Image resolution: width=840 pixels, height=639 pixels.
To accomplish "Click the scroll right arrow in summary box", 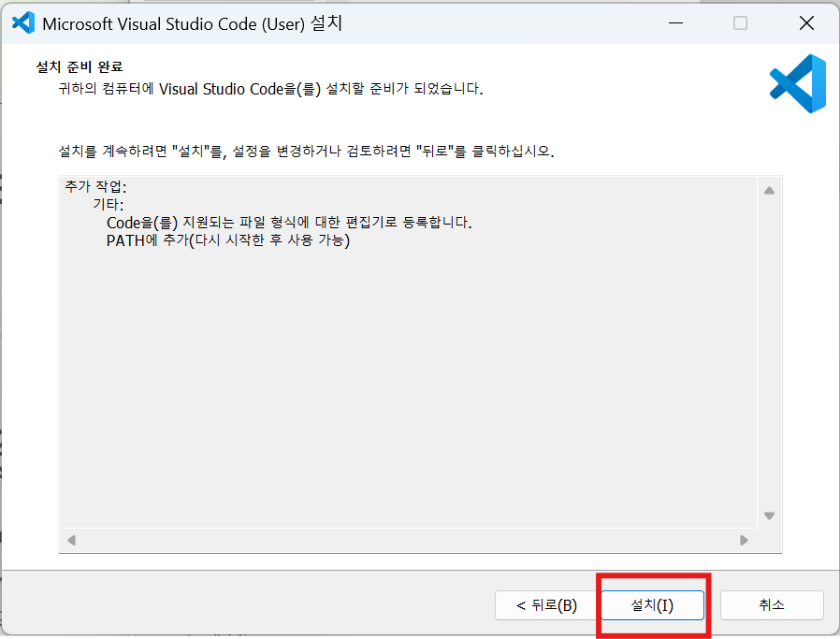I will click(744, 540).
